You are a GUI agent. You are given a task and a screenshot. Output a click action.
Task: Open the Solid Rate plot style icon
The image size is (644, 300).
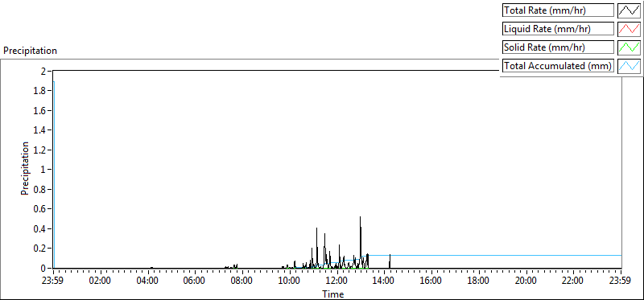(x=629, y=47)
